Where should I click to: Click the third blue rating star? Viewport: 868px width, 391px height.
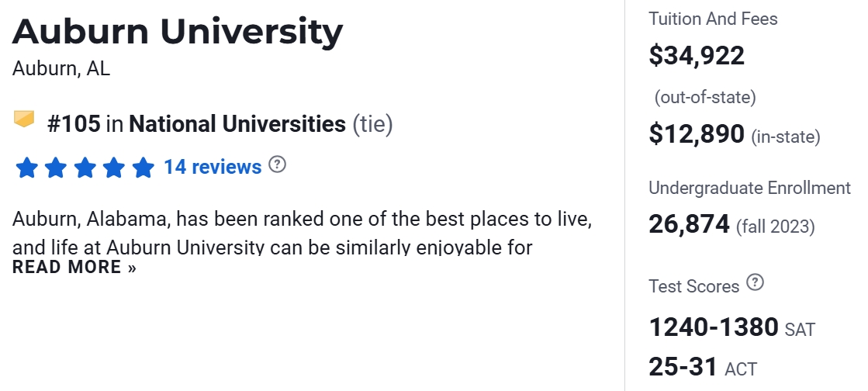pyautogui.click(x=85, y=167)
